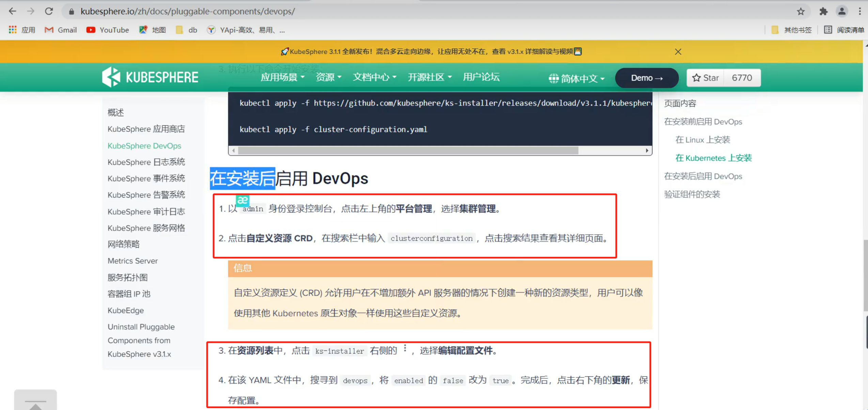Open the YApi bookmark
The height and width of the screenshot is (410, 868).
tap(246, 30)
